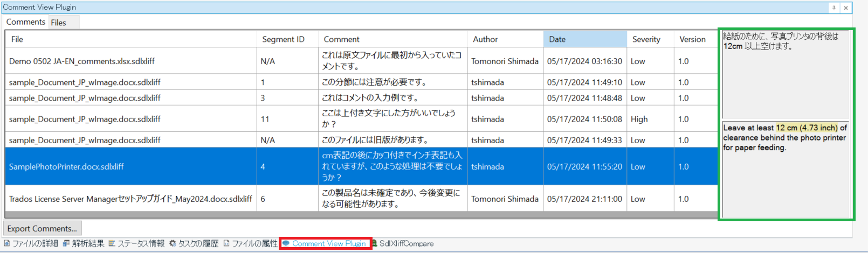Screen dimensions: 868x253
Task: Select the Demo 0502 JA-EN_comments.xlsx row
Action: pyautogui.click(x=81, y=61)
